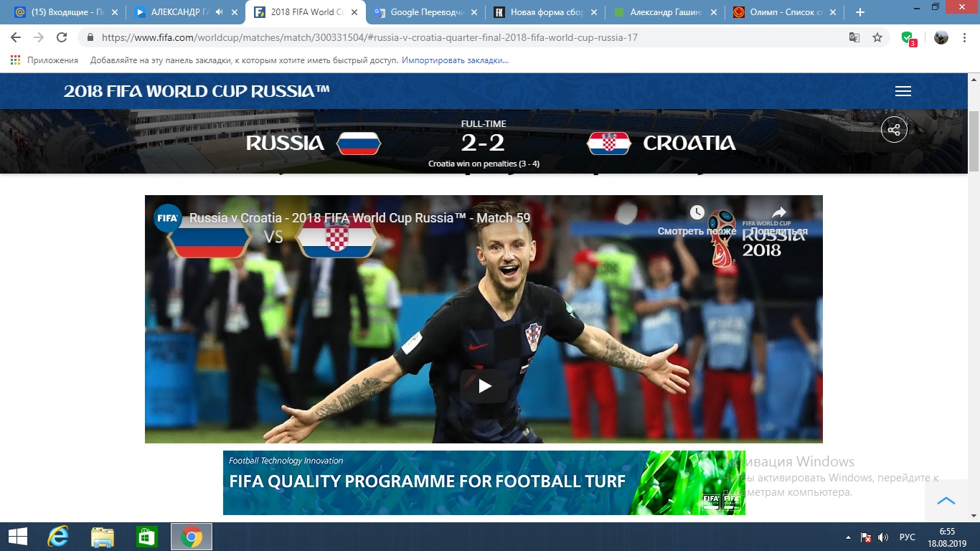980x551 pixels.
Task: Switch to the Google Переводчик tab
Action: [425, 12]
